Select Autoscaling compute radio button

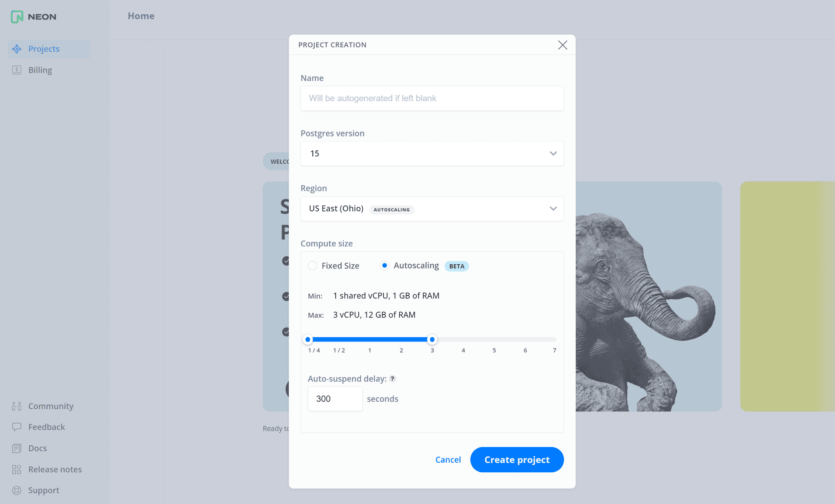point(384,266)
